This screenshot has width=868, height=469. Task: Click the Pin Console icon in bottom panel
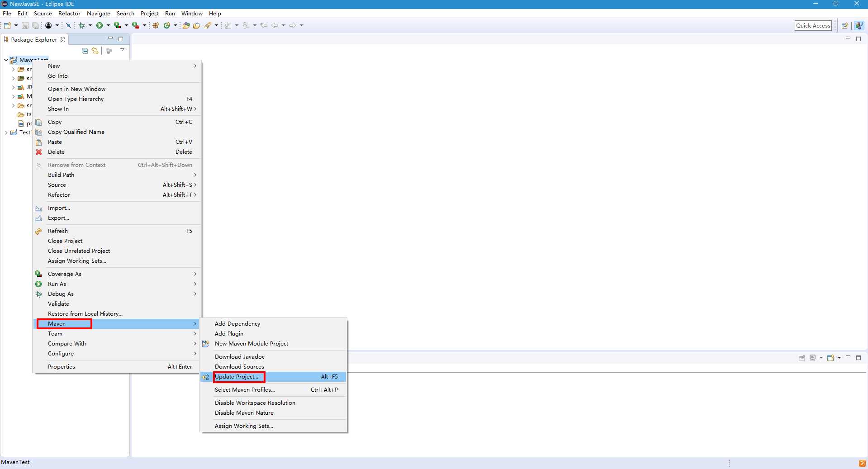[802, 358]
